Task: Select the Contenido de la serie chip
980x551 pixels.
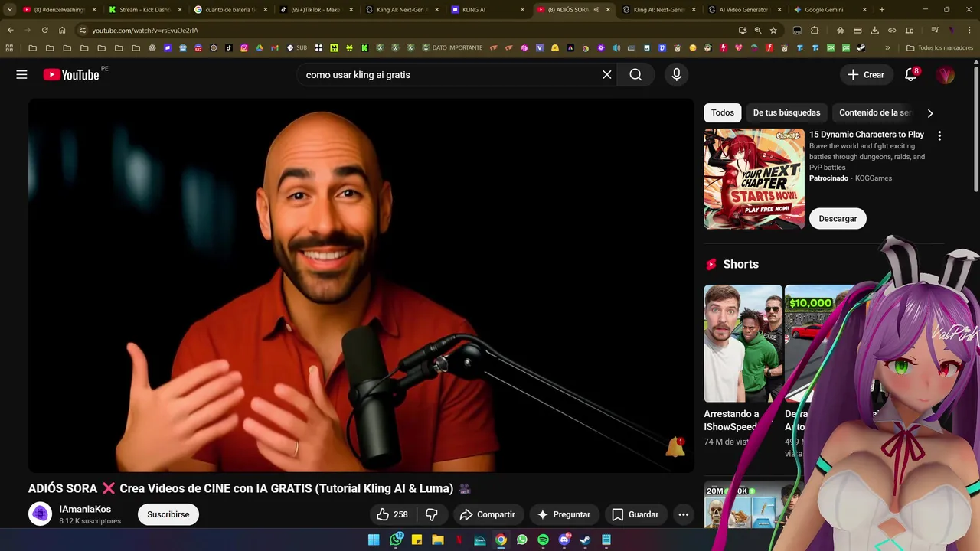Action: tap(875, 112)
